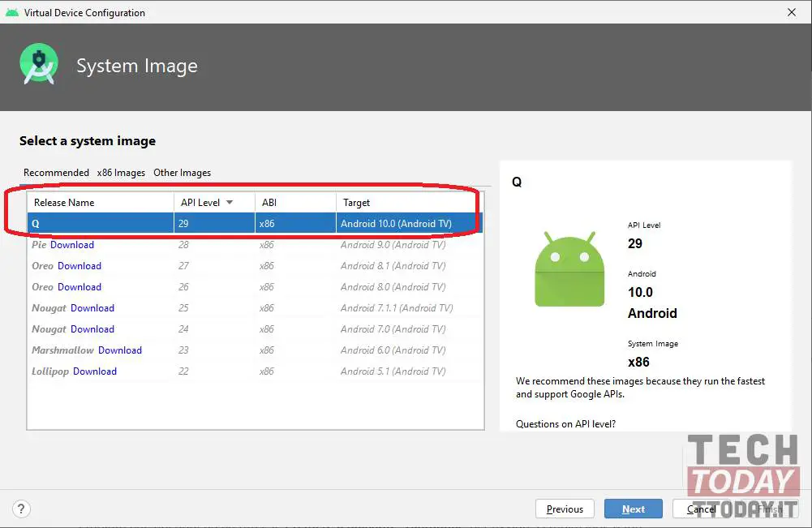Screen dimensions: 812x528
Task: Download the Oreo API 26 image
Action: [x=79, y=287]
